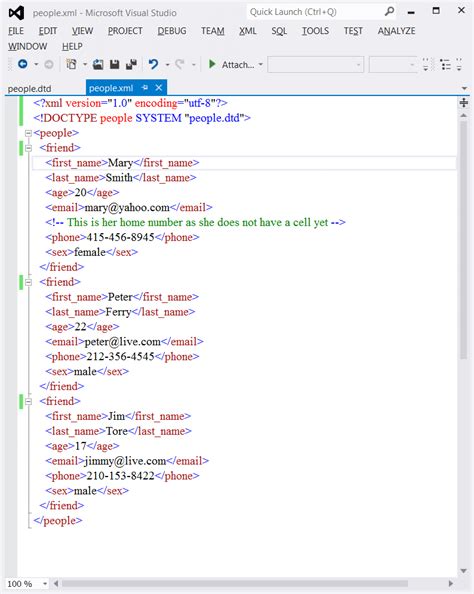Click the text peter@live.com
The height and width of the screenshot is (594, 474).
tap(122, 342)
